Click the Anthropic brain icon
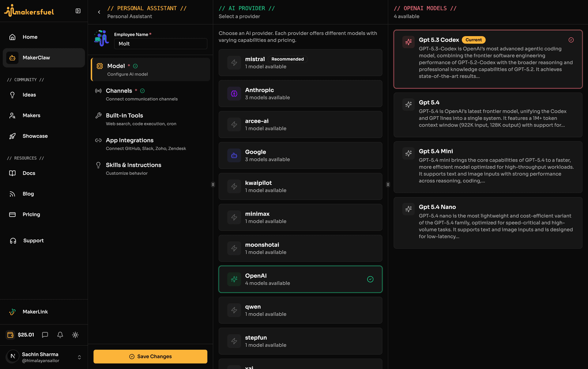The width and height of the screenshot is (588, 369). (x=234, y=94)
